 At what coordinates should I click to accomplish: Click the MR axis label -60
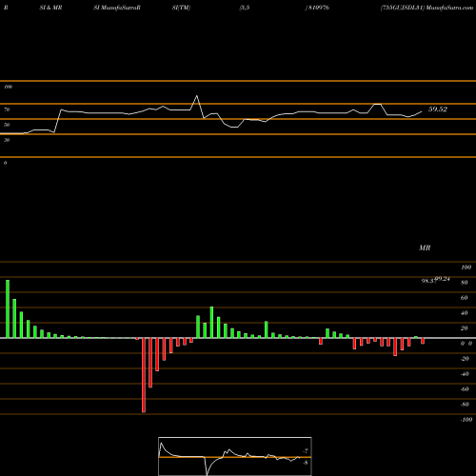tap(465, 389)
